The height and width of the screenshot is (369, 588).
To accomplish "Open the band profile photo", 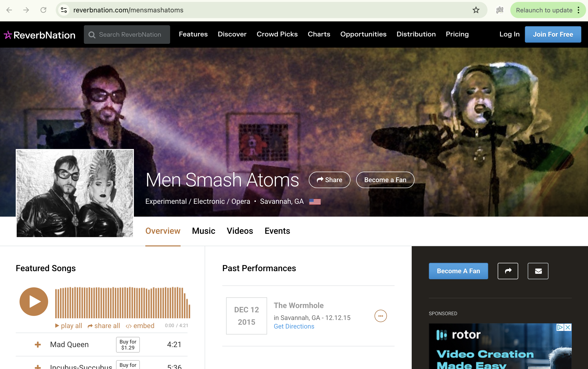I will point(75,193).
